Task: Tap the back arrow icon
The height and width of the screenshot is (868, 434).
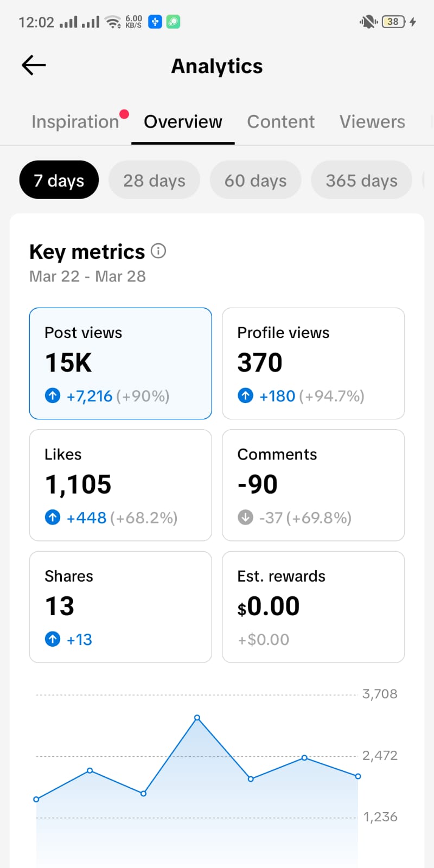Action: click(x=34, y=66)
